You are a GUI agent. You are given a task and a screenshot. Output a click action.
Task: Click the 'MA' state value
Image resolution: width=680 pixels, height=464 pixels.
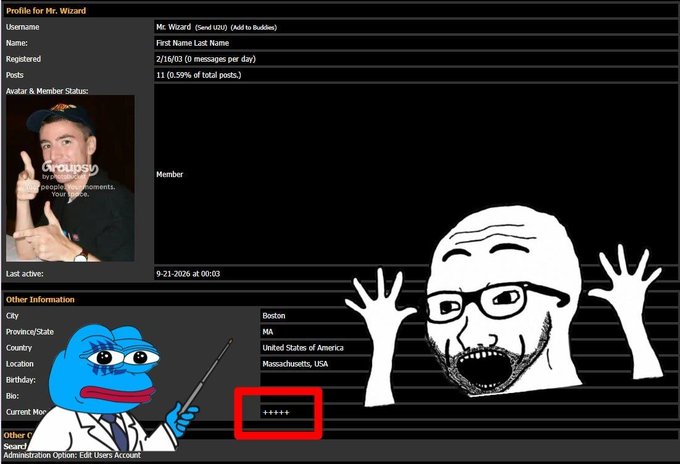coord(268,332)
